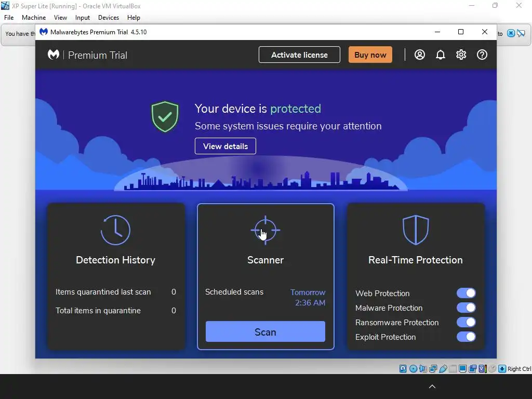Open the VirtualBox Help menu
Image resolution: width=532 pixels, height=399 pixels.
[x=134, y=18]
